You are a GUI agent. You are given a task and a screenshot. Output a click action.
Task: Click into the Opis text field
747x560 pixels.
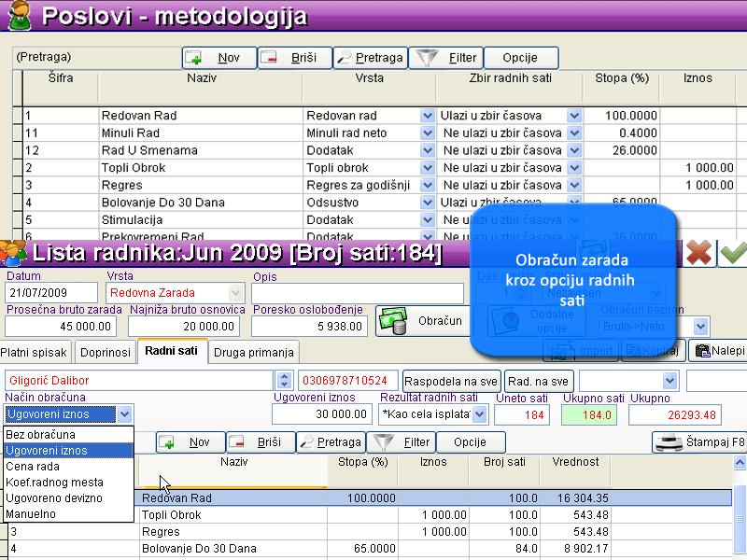point(358,293)
